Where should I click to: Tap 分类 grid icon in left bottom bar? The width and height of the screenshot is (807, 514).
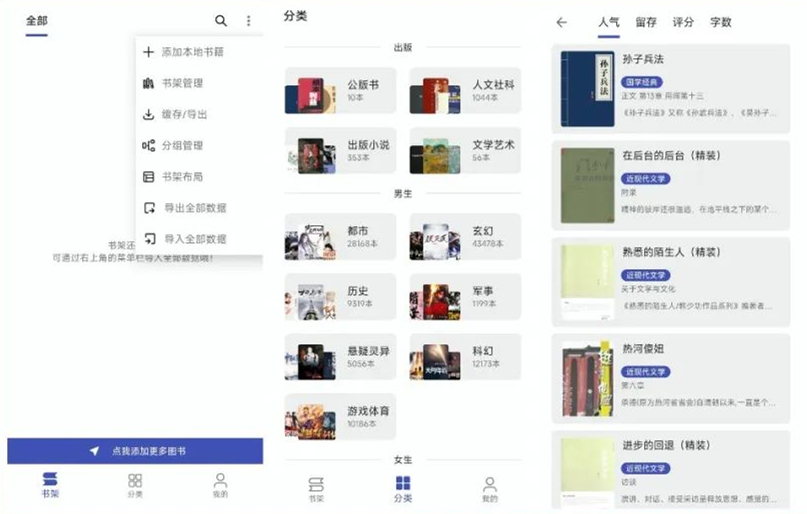click(135, 485)
